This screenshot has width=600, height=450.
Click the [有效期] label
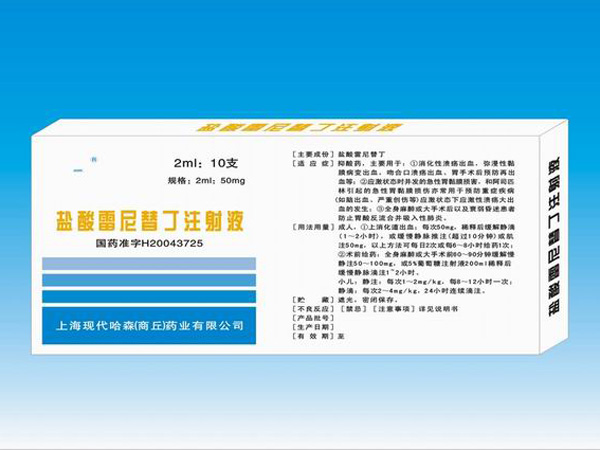pos(313,336)
